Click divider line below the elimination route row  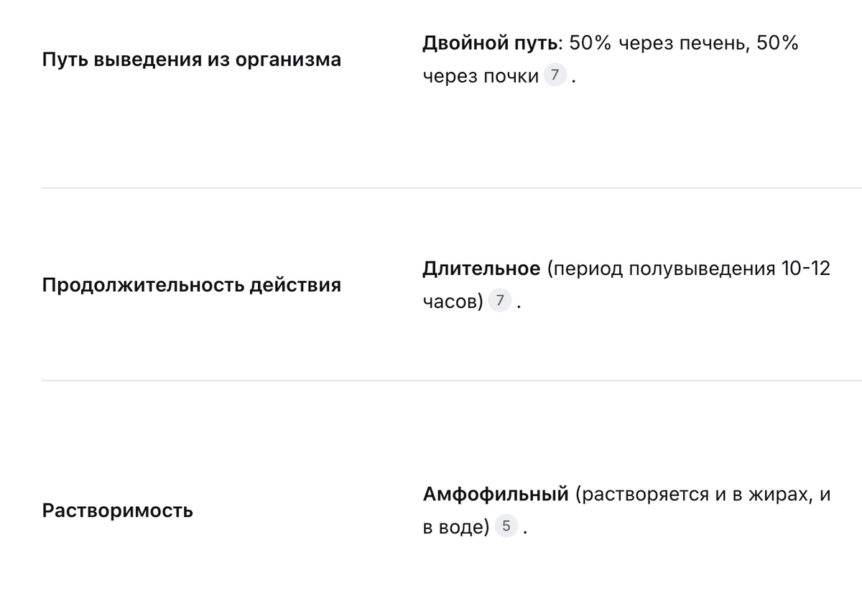pyautogui.click(x=452, y=188)
